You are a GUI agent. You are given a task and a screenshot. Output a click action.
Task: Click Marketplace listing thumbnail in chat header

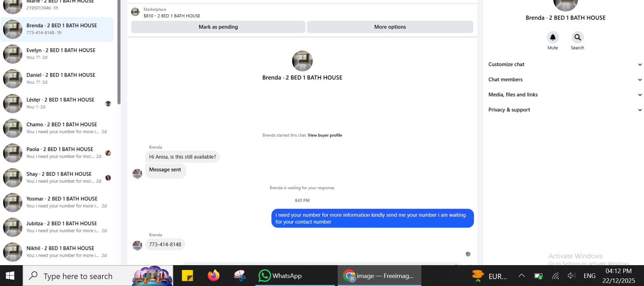pyautogui.click(x=135, y=12)
